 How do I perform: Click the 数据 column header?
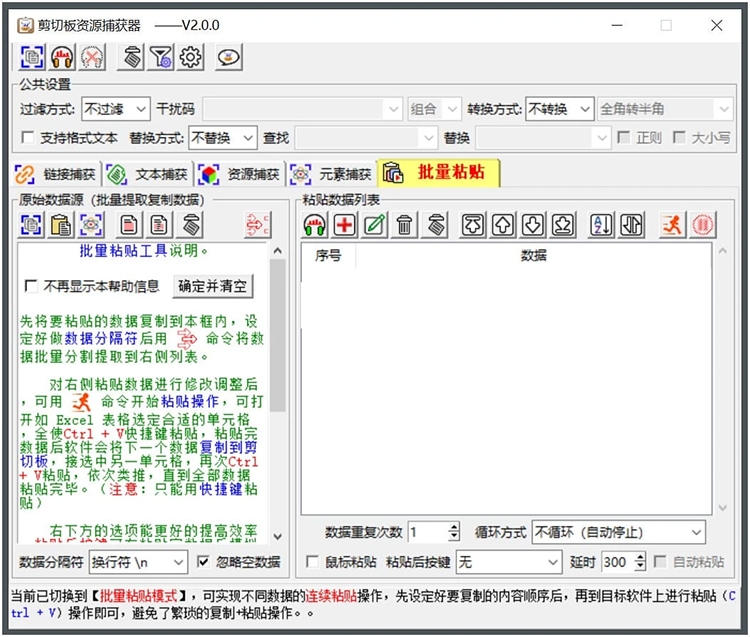pos(533,256)
